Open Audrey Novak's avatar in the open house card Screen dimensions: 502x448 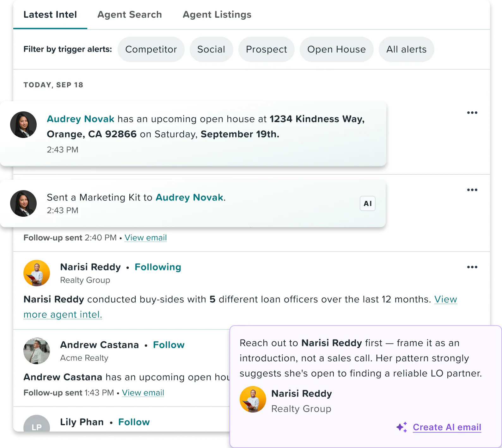[x=23, y=125]
